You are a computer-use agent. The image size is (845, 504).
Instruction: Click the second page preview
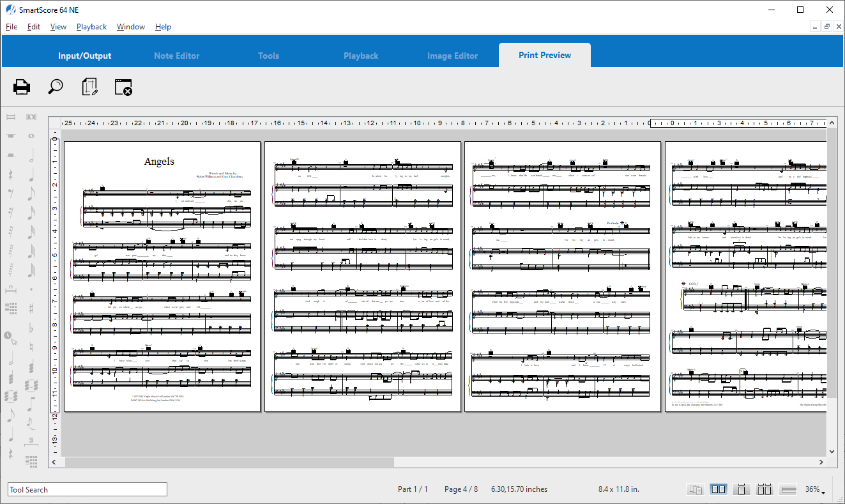[363, 277]
